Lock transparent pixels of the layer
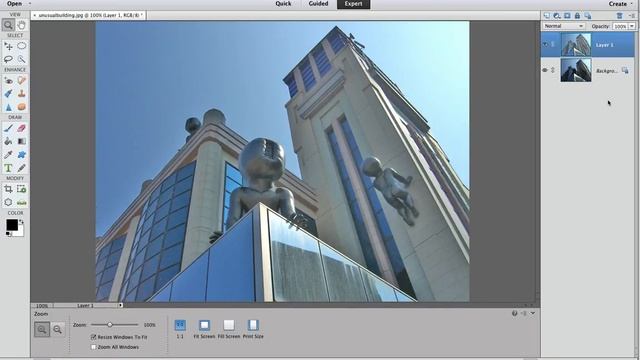640x360 pixels. 588,16
